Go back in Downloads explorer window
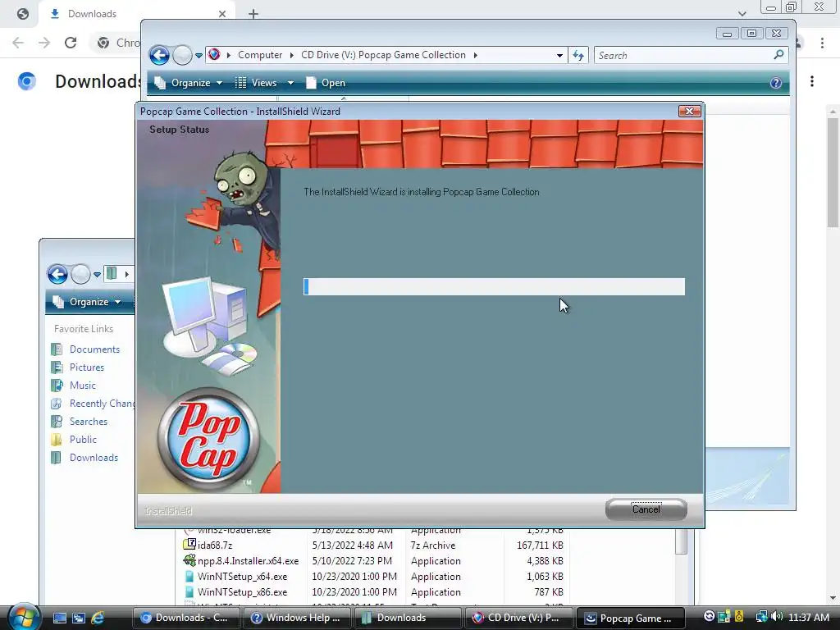Viewport: 840px width, 630px height. point(58,274)
